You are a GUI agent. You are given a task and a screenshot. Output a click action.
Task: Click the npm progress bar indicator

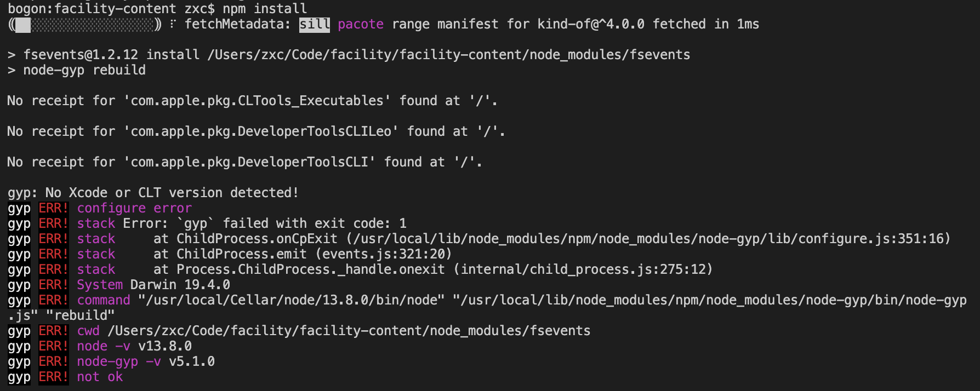(85, 25)
